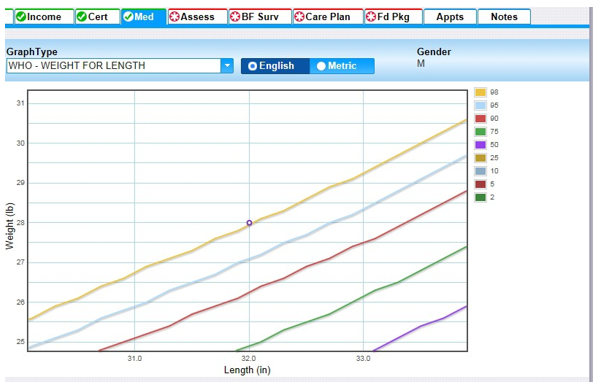Image resolution: width=601 pixels, height=383 pixels.
Task: Open the Care Plan tab label
Action: point(328,17)
